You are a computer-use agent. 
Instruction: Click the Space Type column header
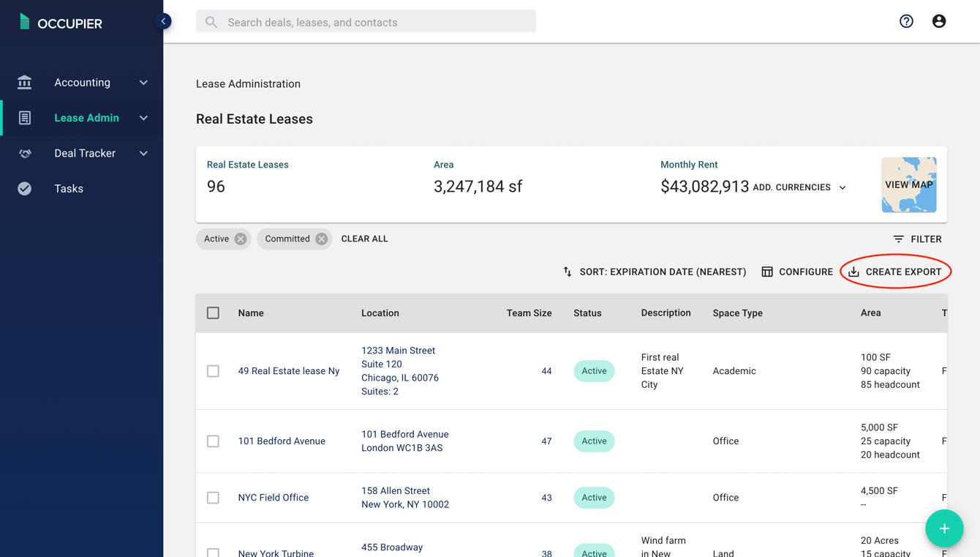[x=738, y=313]
